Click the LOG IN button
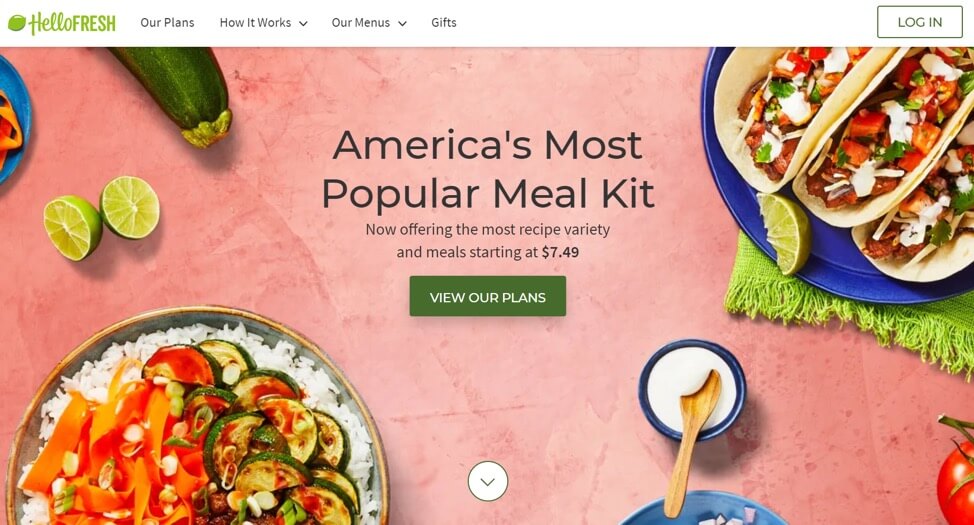Viewport: 974px width, 525px height. point(920,22)
